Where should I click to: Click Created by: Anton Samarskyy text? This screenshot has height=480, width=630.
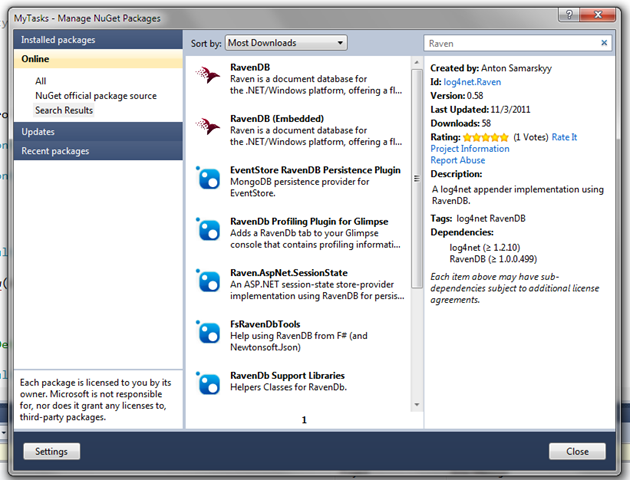(491, 68)
